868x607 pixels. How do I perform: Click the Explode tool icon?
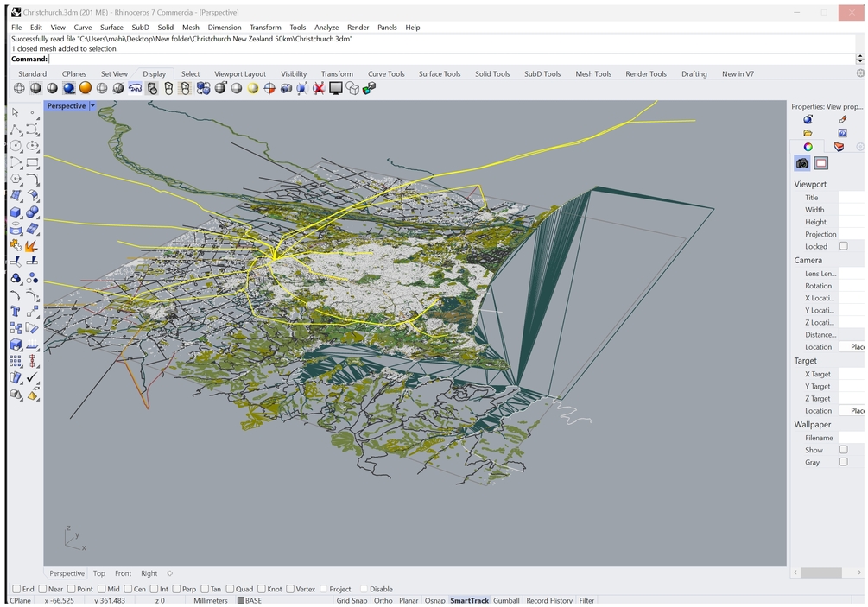point(33,245)
